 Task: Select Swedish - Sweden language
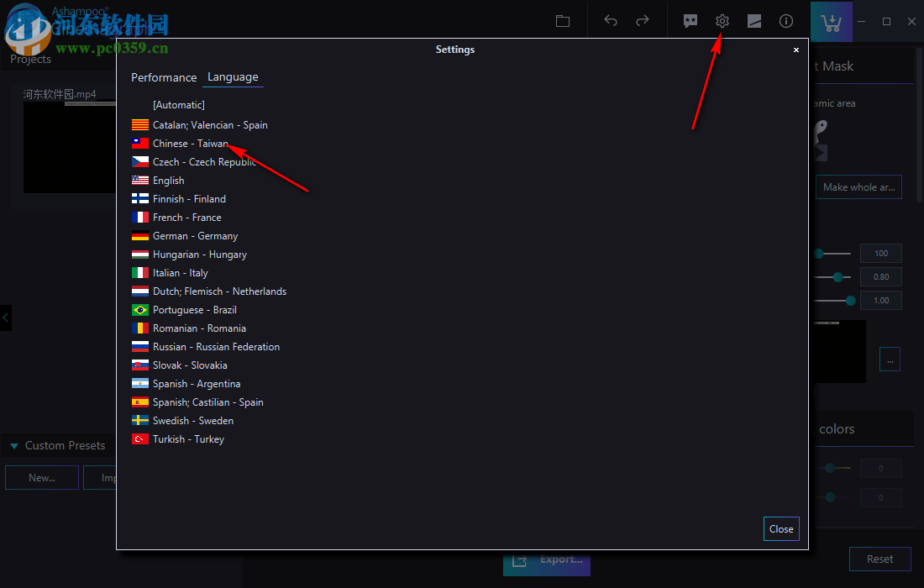coord(182,421)
